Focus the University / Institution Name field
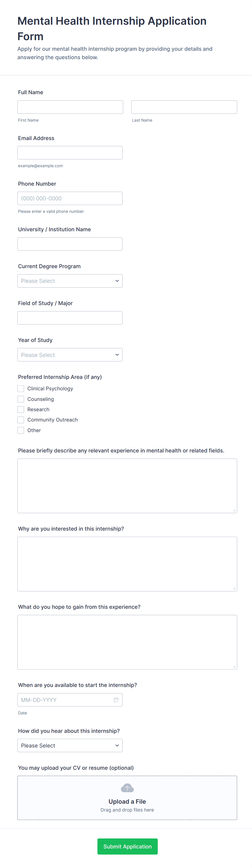The height and width of the screenshot is (868, 252). coord(70,244)
